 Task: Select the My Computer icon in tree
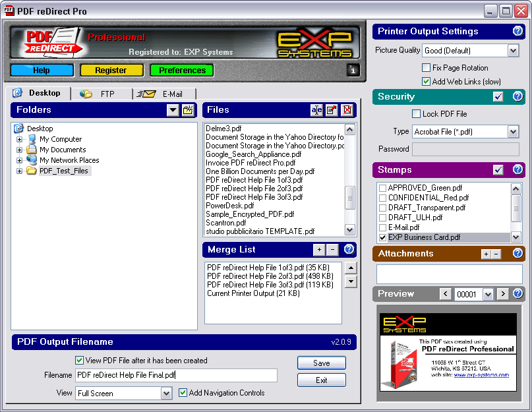pos(32,139)
